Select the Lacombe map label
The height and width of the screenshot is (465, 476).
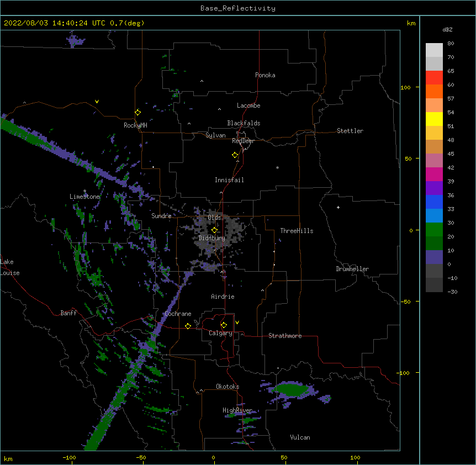(248, 105)
